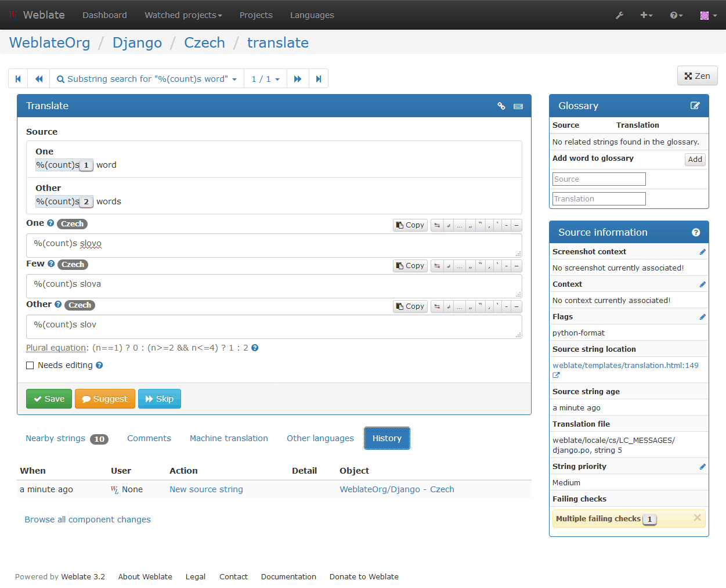Jump to the last string
The image size is (726, 588).
(319, 79)
